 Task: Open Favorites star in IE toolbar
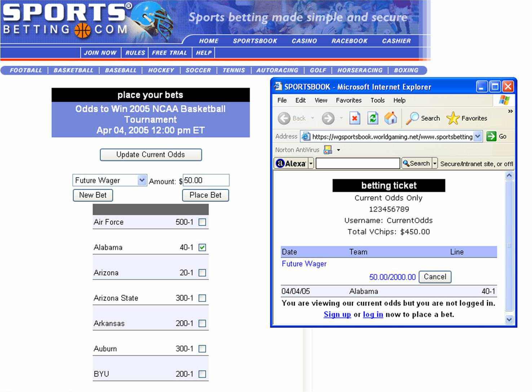[453, 118]
